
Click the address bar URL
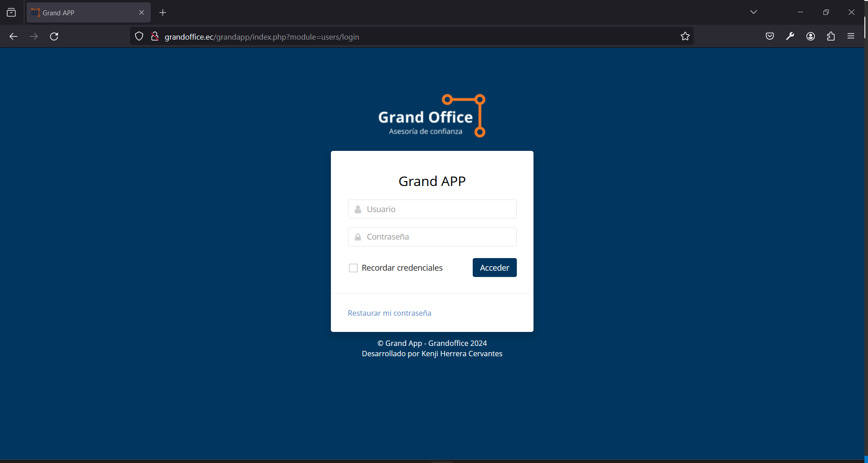tap(262, 37)
